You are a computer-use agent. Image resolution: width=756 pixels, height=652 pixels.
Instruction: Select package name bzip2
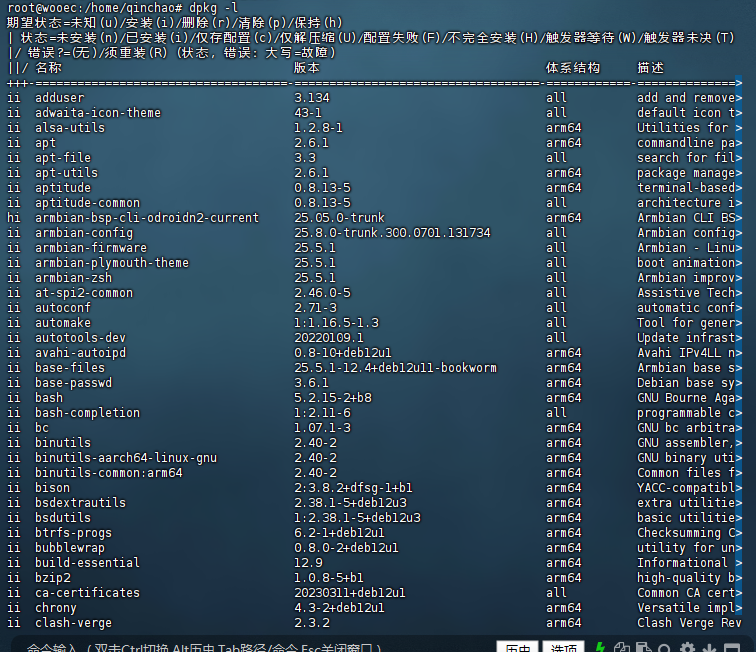click(x=53, y=578)
